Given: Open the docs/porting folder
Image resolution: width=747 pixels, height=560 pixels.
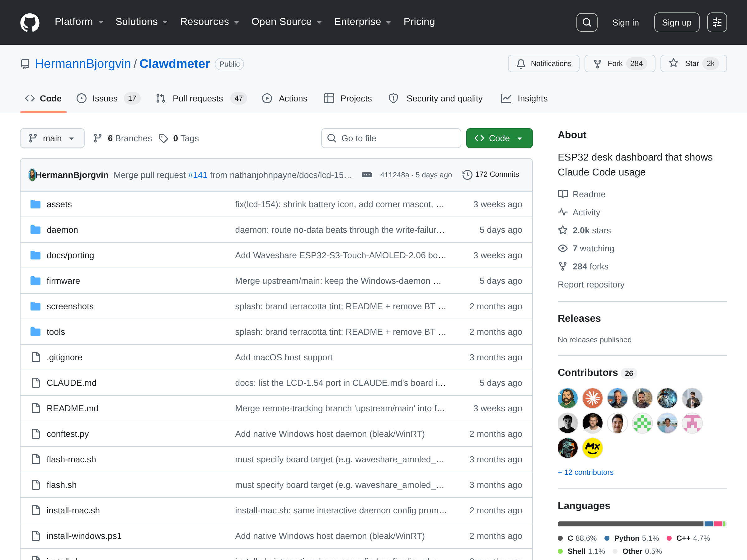Looking at the screenshot, I should click(70, 255).
